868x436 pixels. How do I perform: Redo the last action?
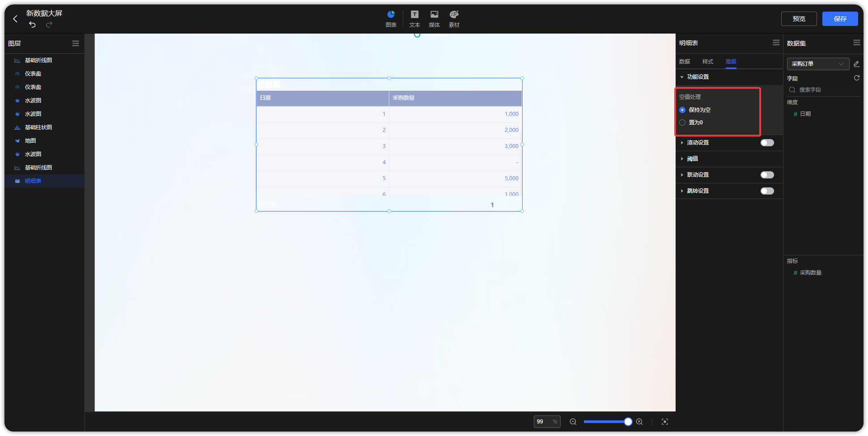point(49,25)
